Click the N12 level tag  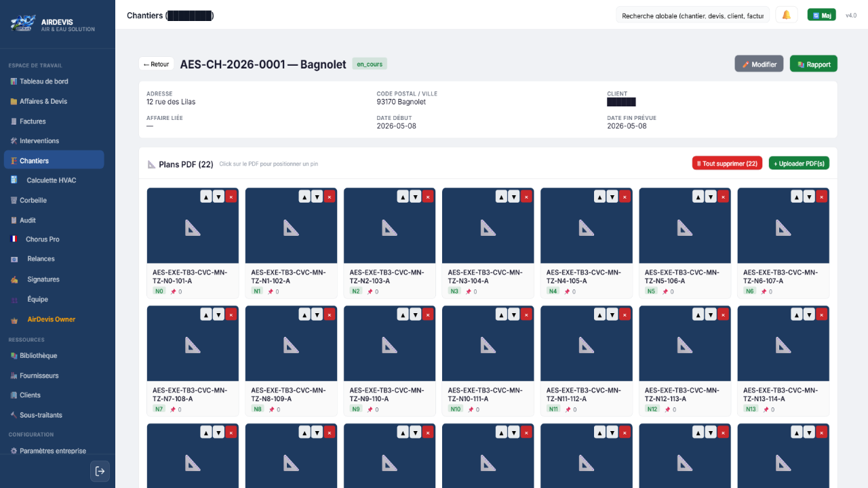pyautogui.click(x=652, y=409)
